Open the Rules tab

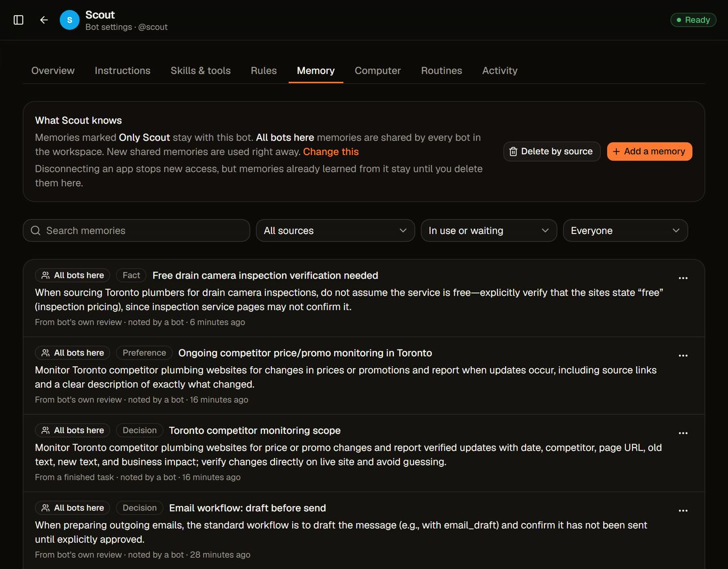tap(264, 71)
